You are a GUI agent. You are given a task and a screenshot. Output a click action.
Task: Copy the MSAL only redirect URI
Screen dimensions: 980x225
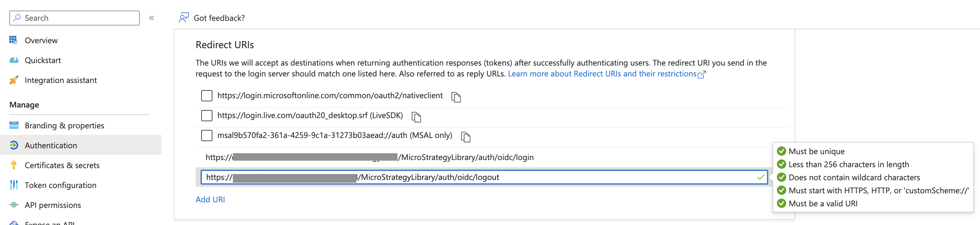[465, 137]
